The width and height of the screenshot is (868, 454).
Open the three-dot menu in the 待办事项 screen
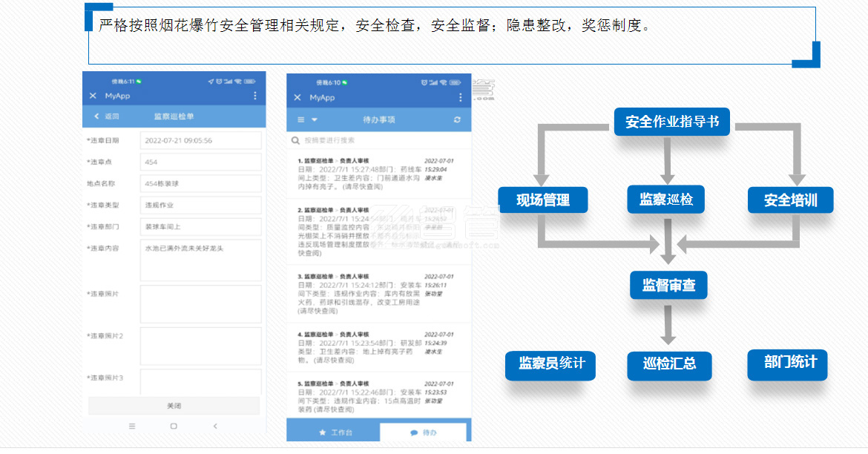point(460,97)
